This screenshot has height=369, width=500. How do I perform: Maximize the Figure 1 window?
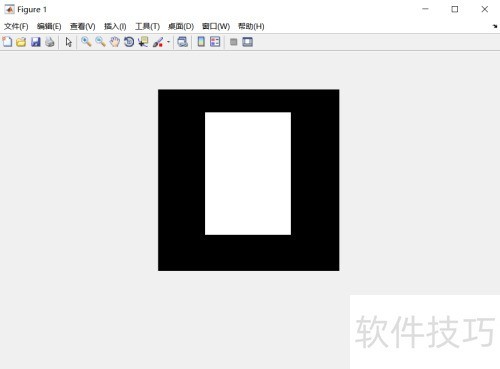pyautogui.click(x=455, y=9)
